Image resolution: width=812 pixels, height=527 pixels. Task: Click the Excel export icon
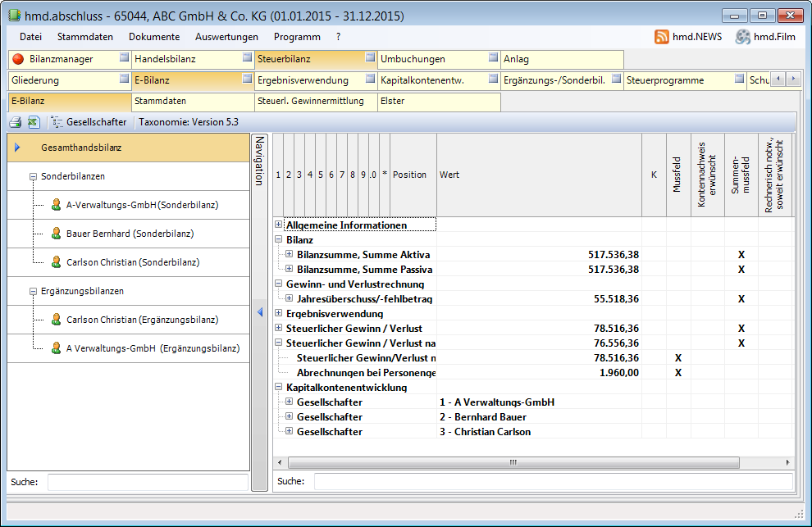coord(34,122)
